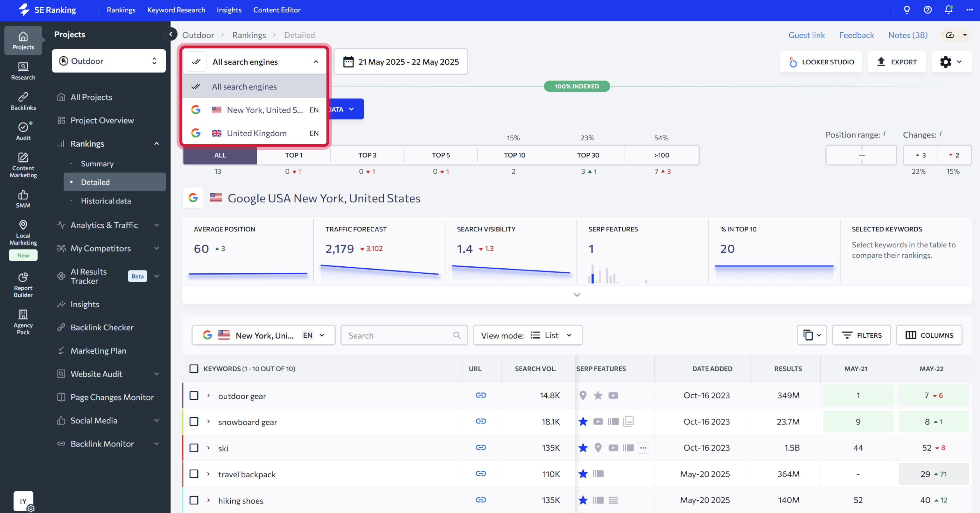Open the Research section icon
Image resolution: width=980 pixels, height=513 pixels.
[x=23, y=71]
